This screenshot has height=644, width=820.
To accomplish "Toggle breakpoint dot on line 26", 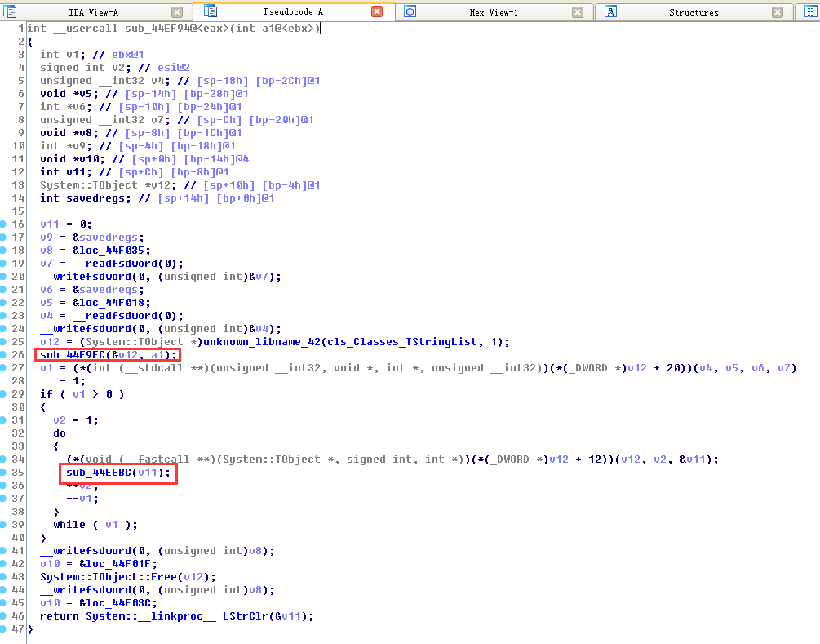I will (4, 355).
